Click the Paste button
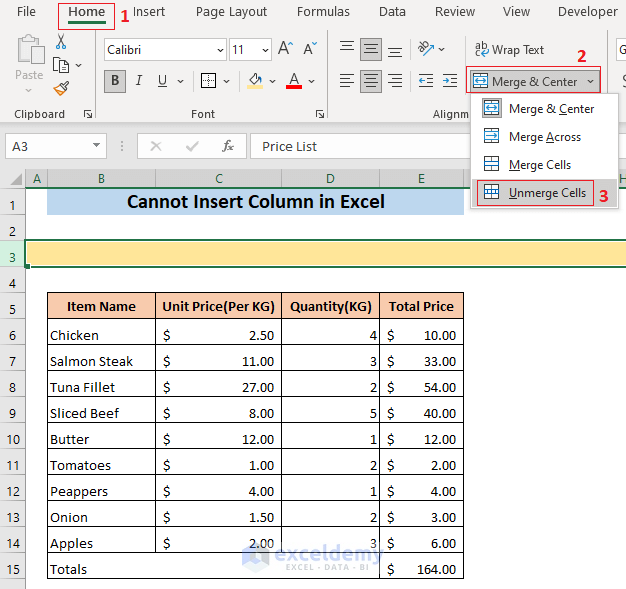626x589 pixels. point(29,60)
